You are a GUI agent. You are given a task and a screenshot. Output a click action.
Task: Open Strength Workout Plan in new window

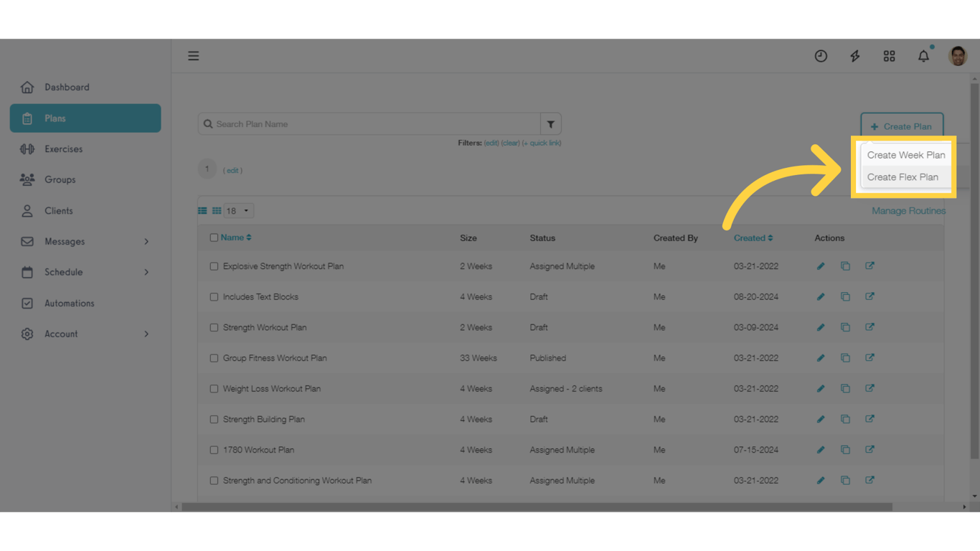tap(870, 327)
